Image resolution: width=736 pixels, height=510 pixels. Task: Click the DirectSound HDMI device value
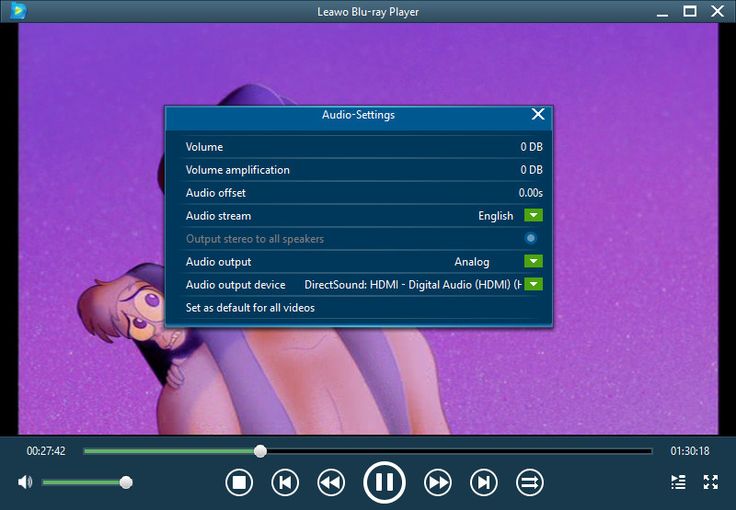(x=413, y=285)
